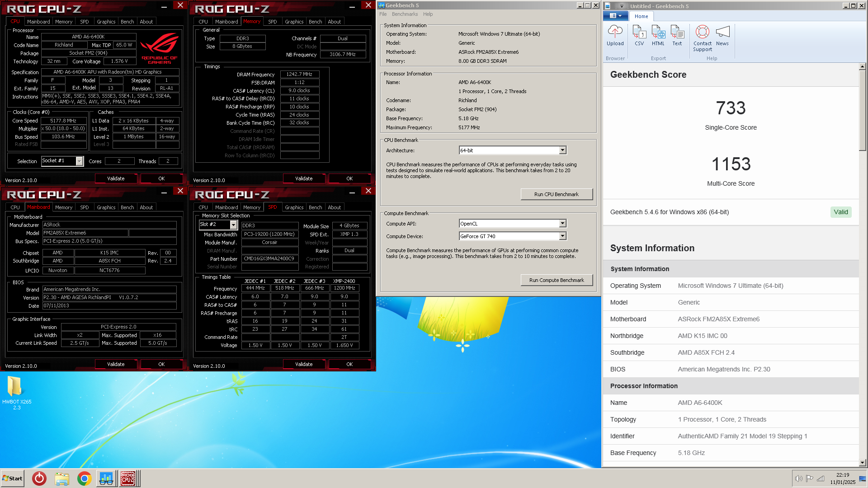The height and width of the screenshot is (488, 868).
Task: Launch Google Chrome from taskbar
Action: click(84, 479)
